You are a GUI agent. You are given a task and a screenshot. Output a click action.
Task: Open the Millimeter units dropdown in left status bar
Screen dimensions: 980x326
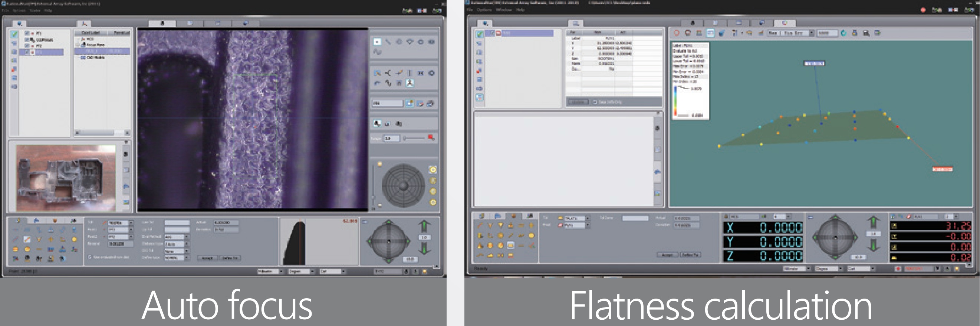tap(281, 272)
